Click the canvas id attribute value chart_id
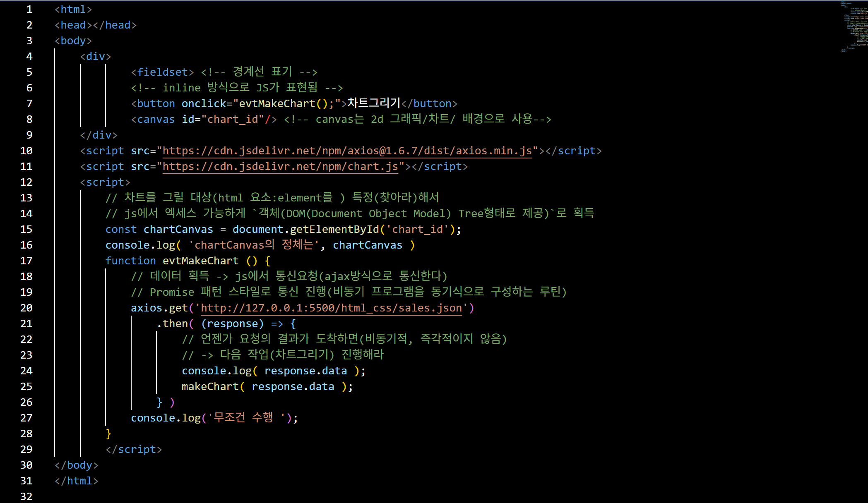This screenshot has width=868, height=503. pos(233,120)
